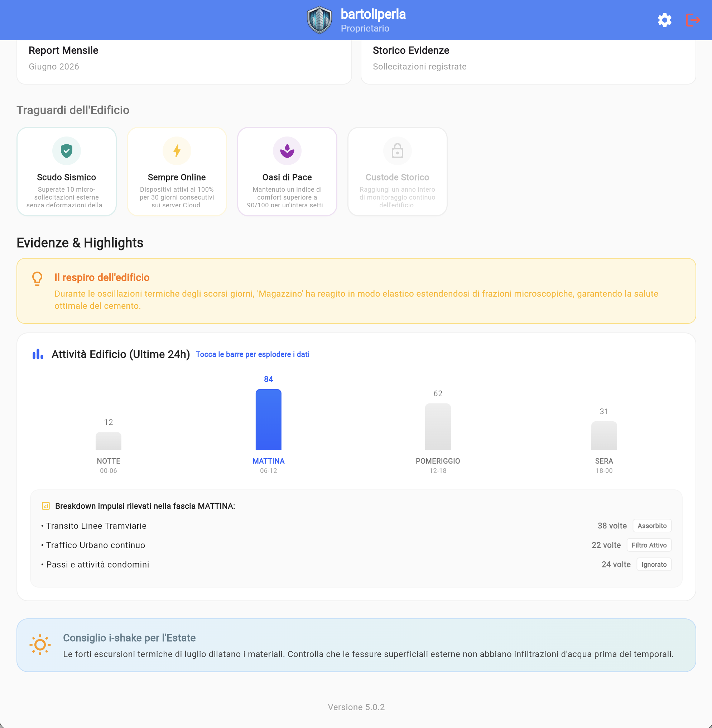Screen dimensions: 712x728
Task: Click the MATTINA value 84
Action: [269, 379]
